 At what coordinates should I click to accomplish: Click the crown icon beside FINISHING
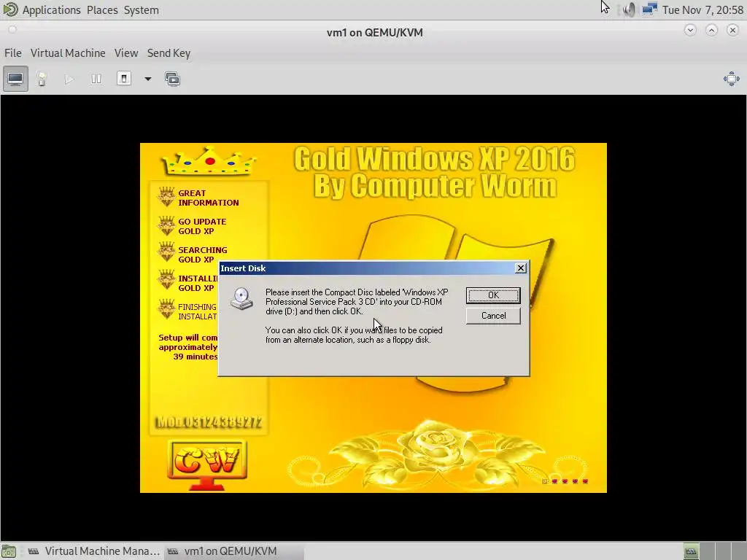pos(167,309)
